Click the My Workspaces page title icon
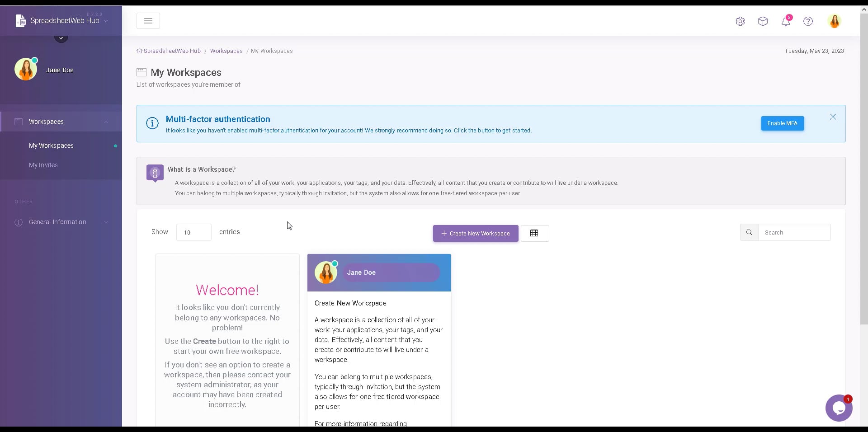This screenshot has height=432, width=868. (142, 72)
